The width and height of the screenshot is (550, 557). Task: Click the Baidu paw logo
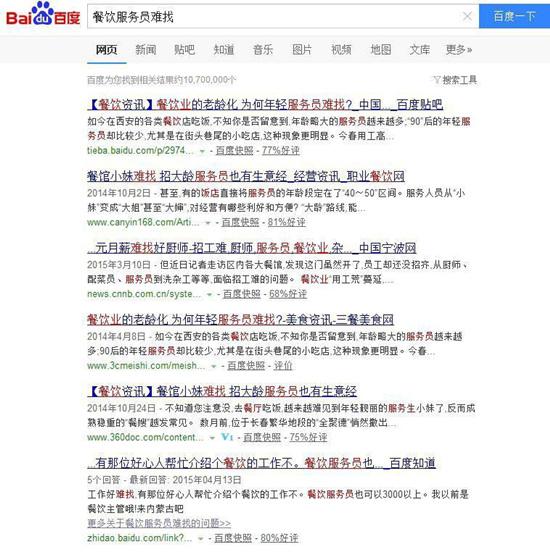[43, 15]
